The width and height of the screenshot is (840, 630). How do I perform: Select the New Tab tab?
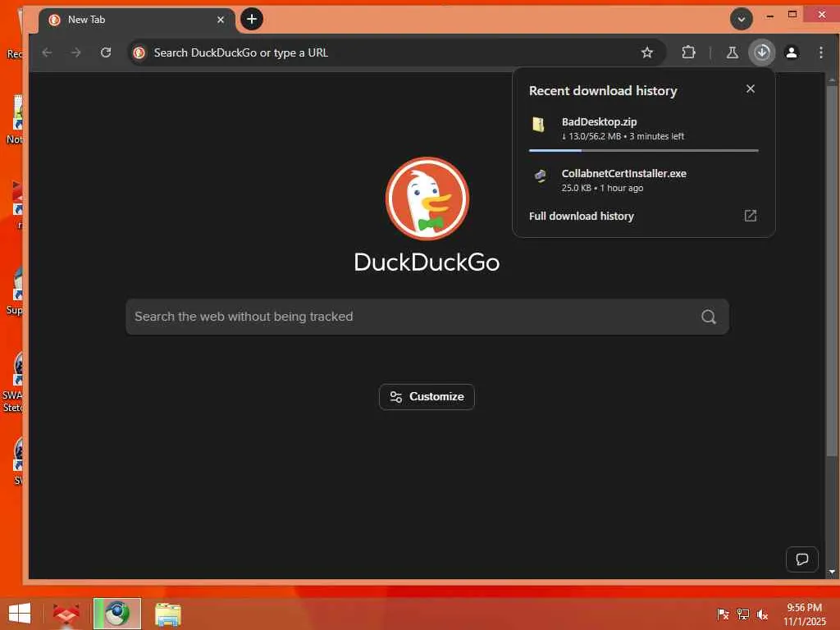point(137,20)
